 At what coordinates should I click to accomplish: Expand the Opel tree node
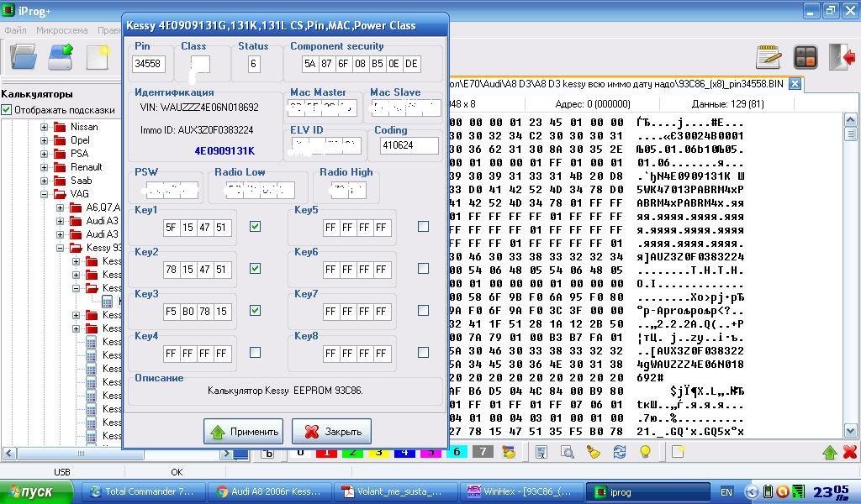point(44,140)
